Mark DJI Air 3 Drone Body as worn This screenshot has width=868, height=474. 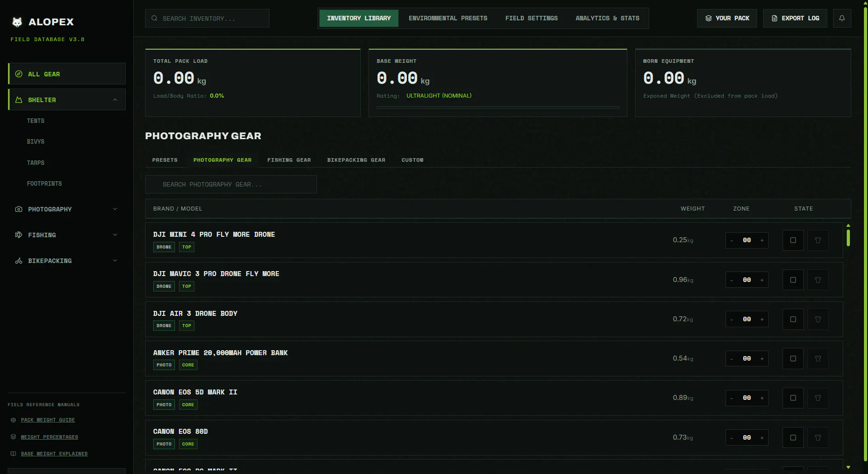click(818, 319)
